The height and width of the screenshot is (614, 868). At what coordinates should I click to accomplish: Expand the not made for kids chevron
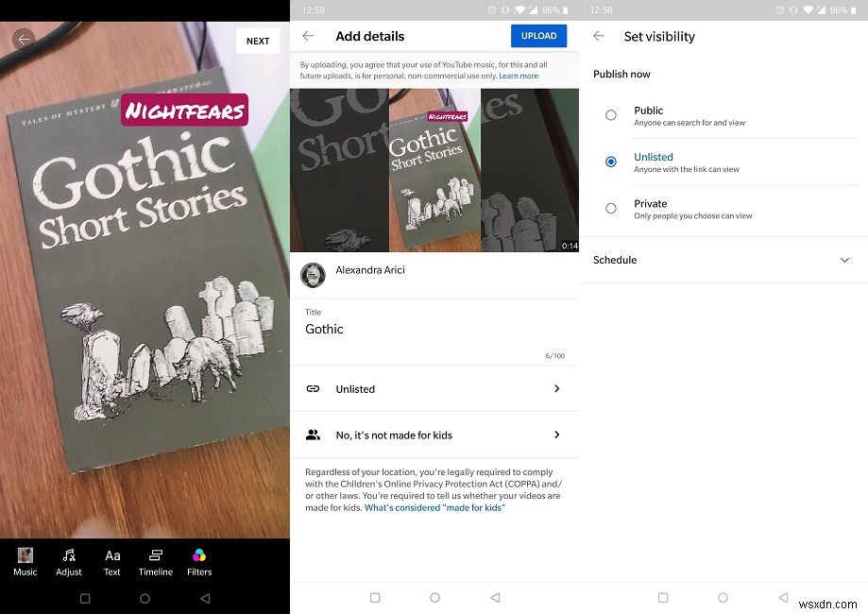coord(557,435)
